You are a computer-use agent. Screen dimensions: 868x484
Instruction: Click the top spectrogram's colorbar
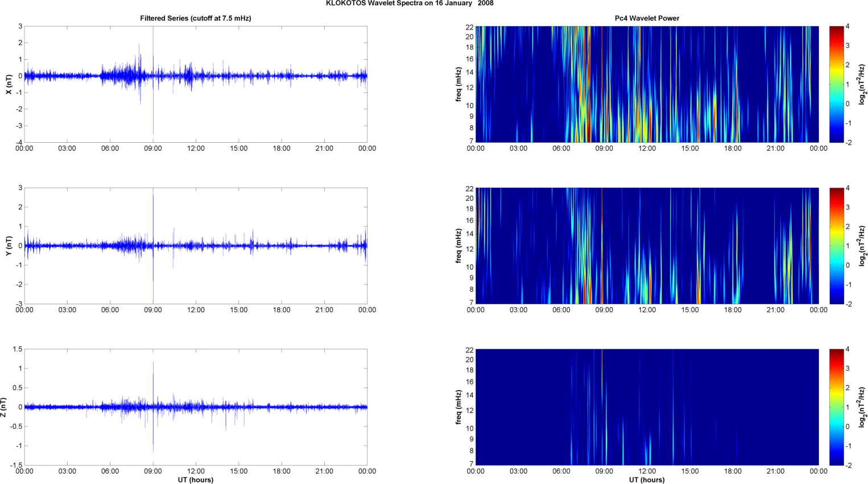pyautogui.click(x=836, y=84)
